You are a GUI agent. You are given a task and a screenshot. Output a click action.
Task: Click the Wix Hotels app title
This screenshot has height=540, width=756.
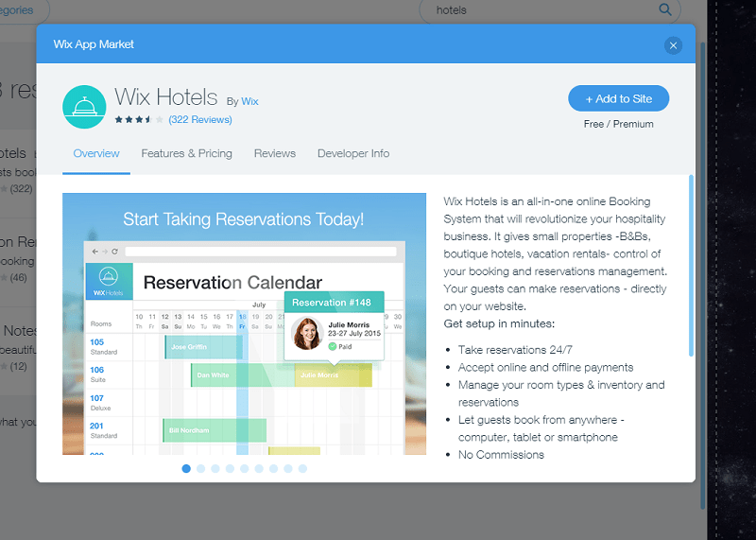click(166, 97)
